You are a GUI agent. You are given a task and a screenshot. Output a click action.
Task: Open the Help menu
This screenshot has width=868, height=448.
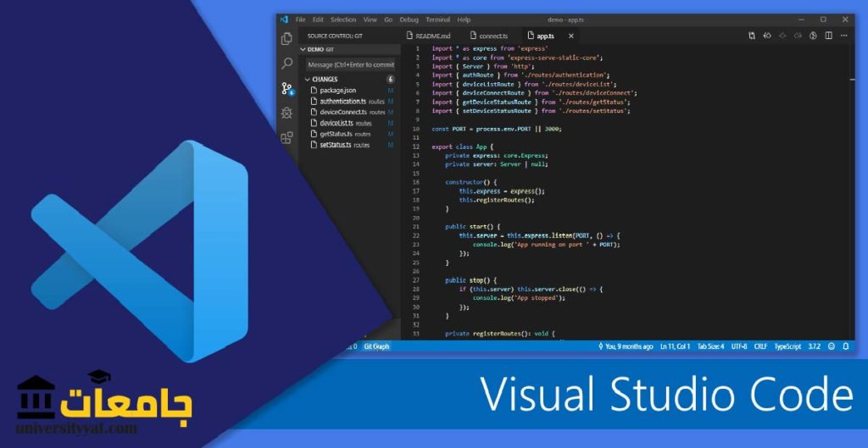[x=464, y=19]
